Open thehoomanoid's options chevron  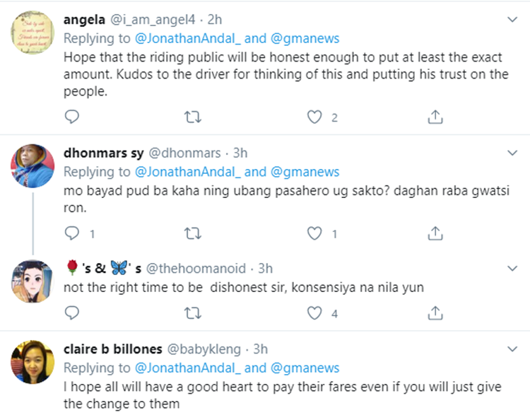[514, 269]
